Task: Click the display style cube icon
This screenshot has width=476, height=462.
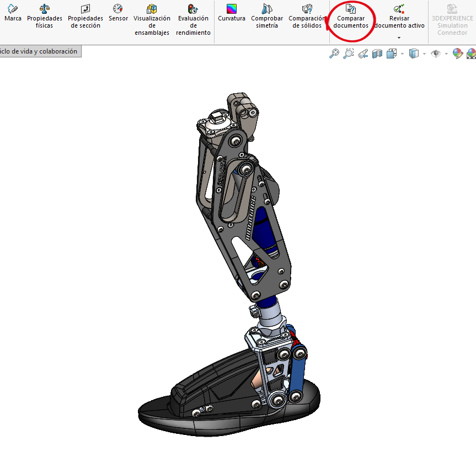Action: pos(414,54)
